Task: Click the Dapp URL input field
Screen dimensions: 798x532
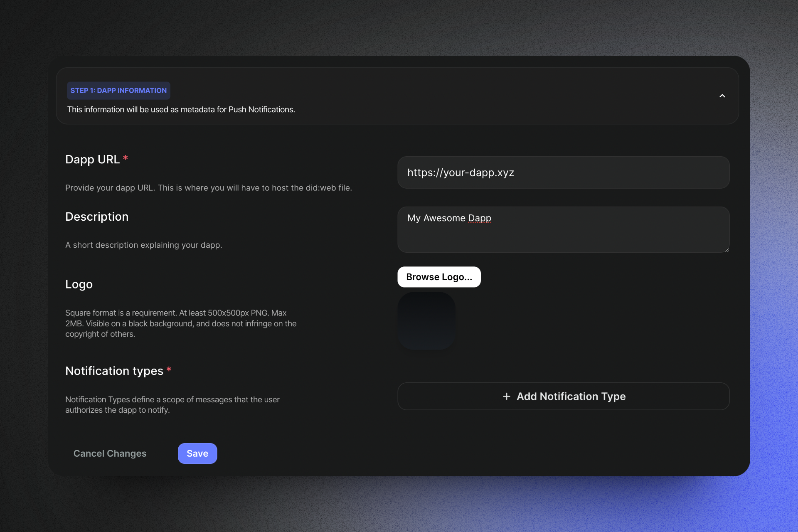Action: point(563,172)
